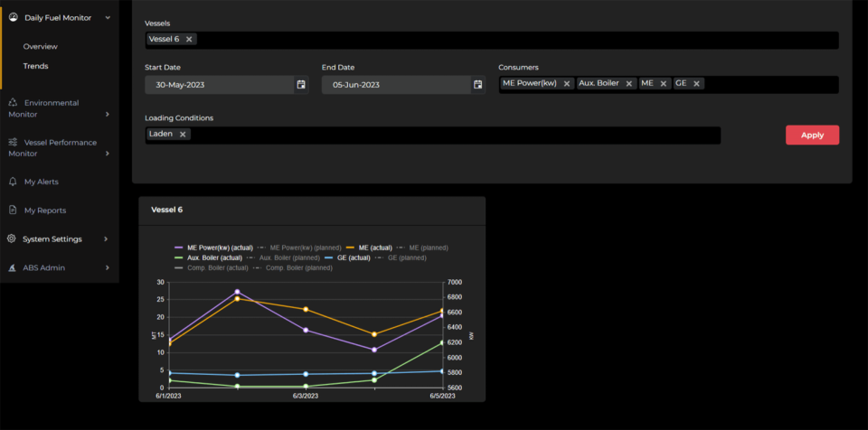Toggle Aux. Boiler (actual) legend series
This screenshot has height=430, width=868.
point(208,257)
